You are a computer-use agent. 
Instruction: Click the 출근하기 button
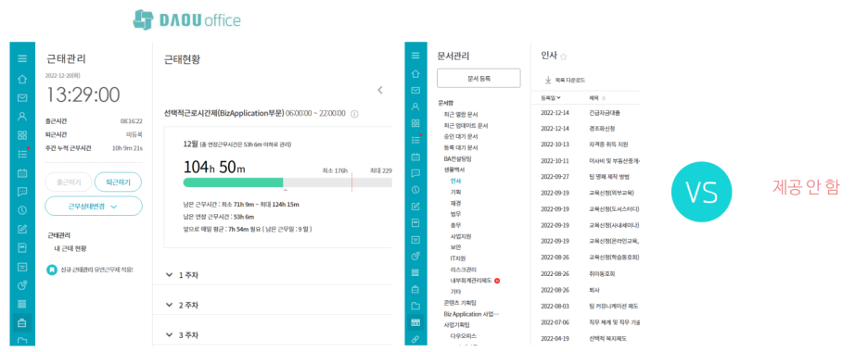click(x=68, y=182)
